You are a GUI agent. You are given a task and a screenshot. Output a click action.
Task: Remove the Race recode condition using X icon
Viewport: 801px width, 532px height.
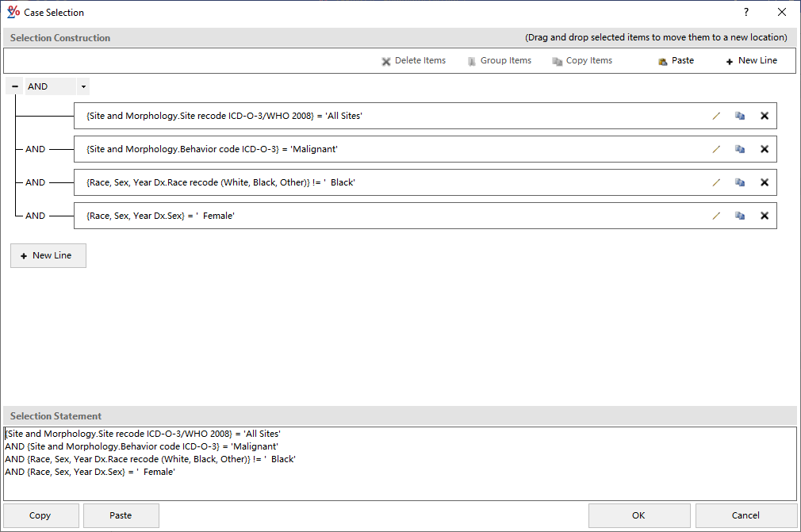(x=765, y=182)
